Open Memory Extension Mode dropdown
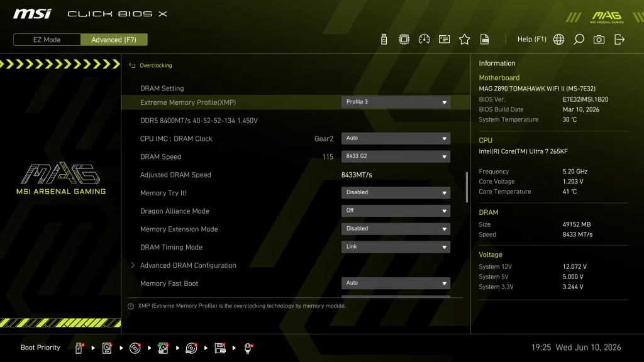644x362 pixels. click(x=396, y=229)
